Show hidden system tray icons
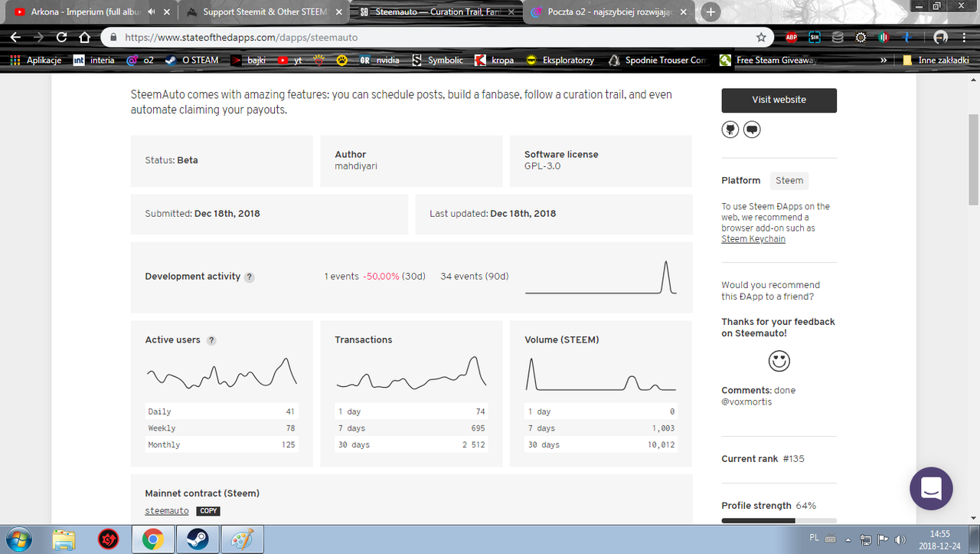Viewport: 980px width, 554px height. coord(850,539)
